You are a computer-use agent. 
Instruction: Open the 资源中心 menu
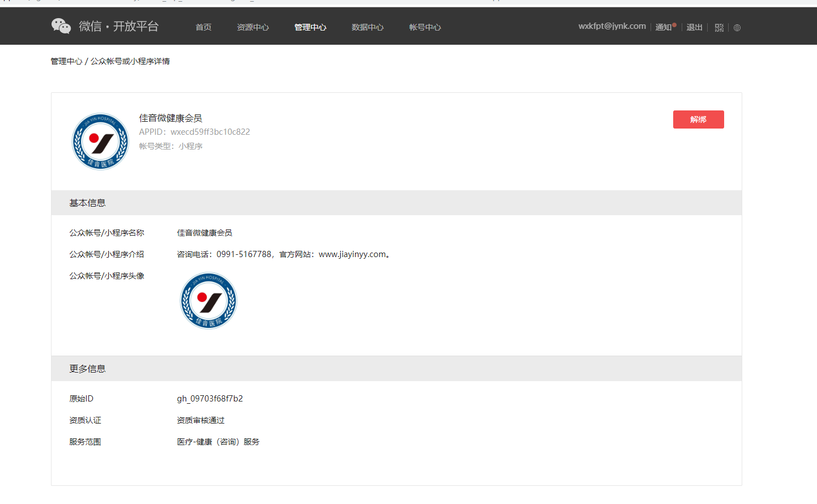253,27
